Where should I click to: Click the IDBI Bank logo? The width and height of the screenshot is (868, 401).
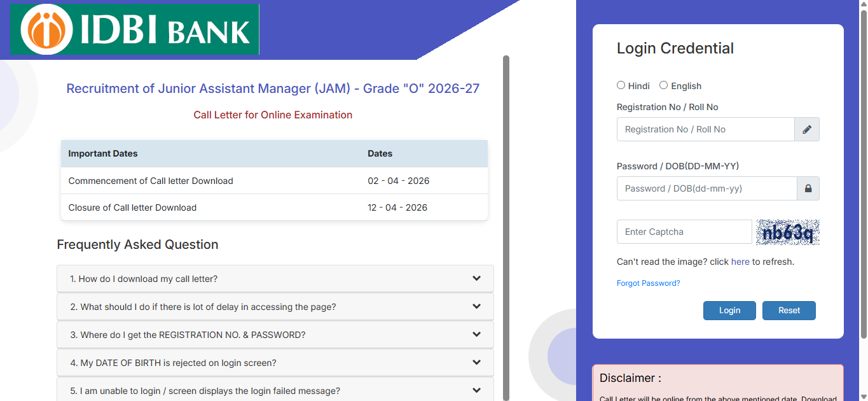coord(135,29)
